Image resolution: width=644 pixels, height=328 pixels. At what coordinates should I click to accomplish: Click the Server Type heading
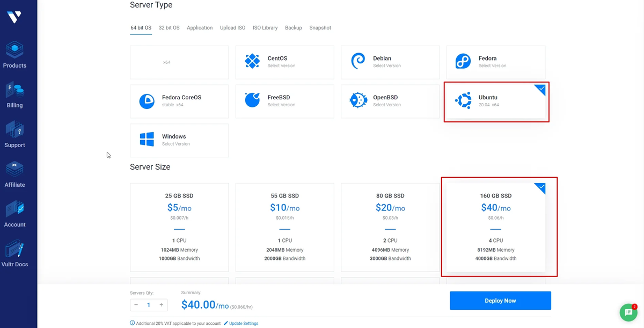tap(151, 5)
